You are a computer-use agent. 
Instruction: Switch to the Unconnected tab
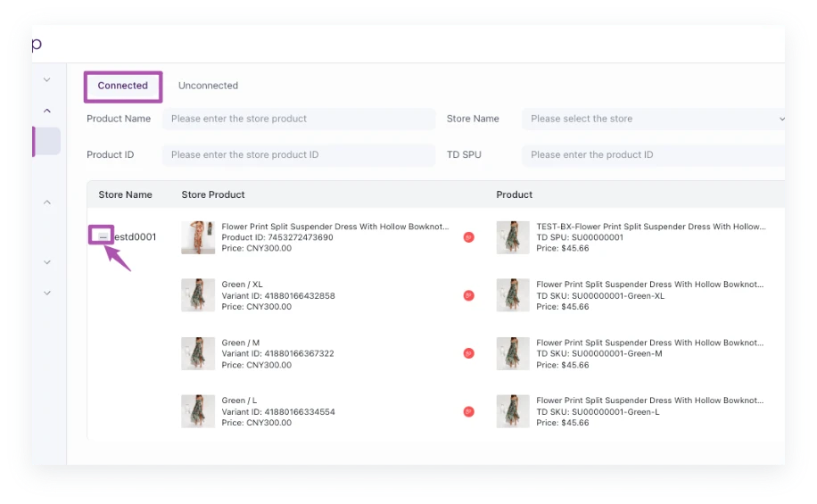click(x=208, y=86)
